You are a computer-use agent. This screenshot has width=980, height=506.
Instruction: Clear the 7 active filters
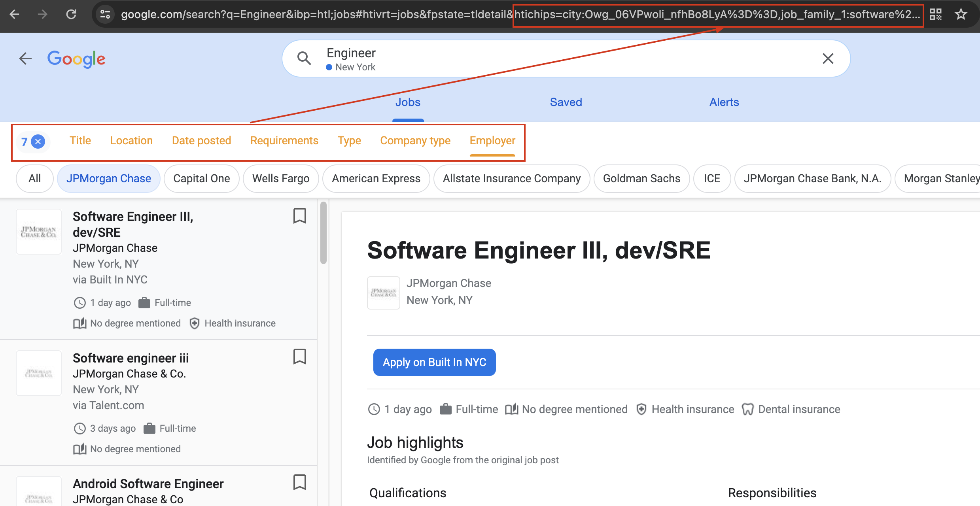point(38,142)
